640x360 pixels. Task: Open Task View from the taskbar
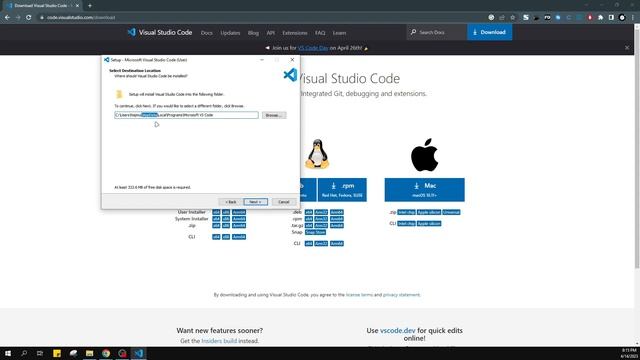point(40,353)
